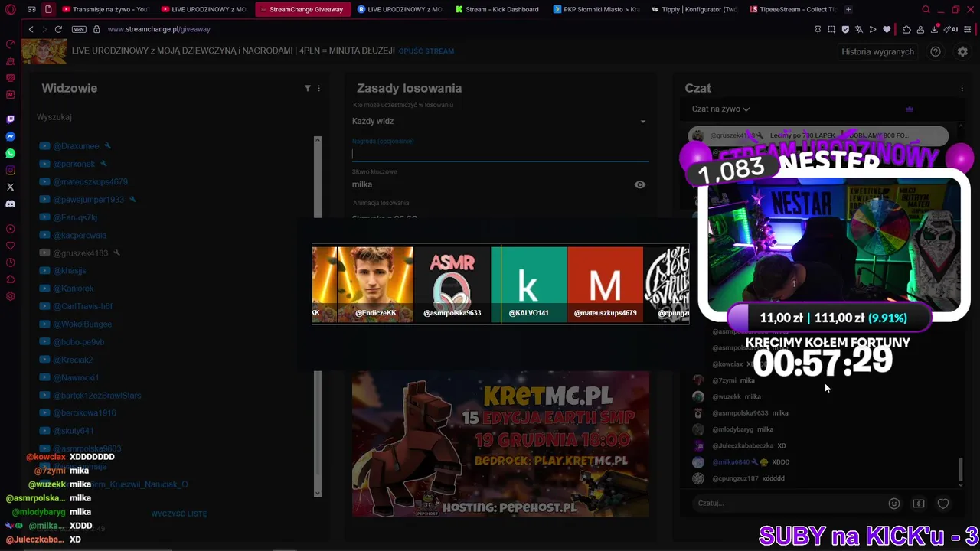Click the chat heart icon
This screenshot has width=980, height=551.
pos(943,504)
